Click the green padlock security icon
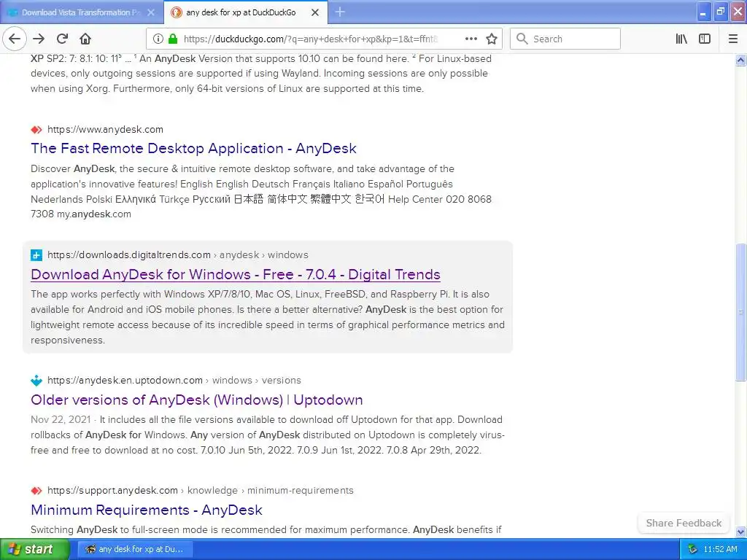This screenshot has height=560, width=747. tap(173, 39)
